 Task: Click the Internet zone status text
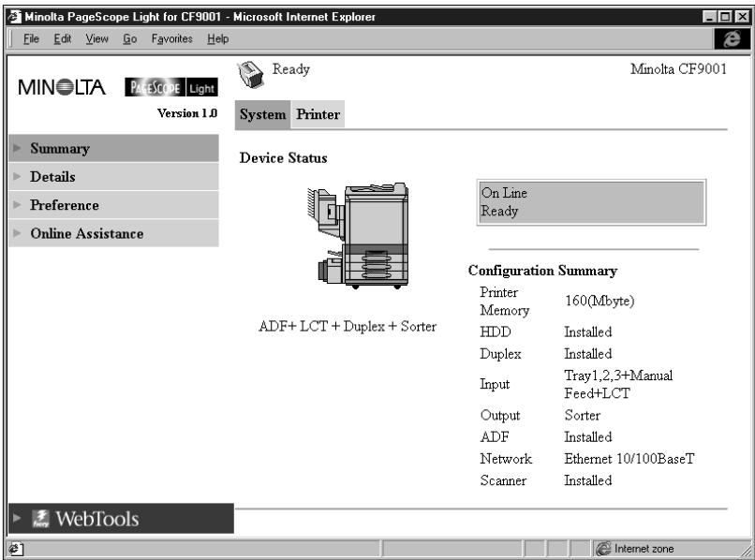click(644, 549)
